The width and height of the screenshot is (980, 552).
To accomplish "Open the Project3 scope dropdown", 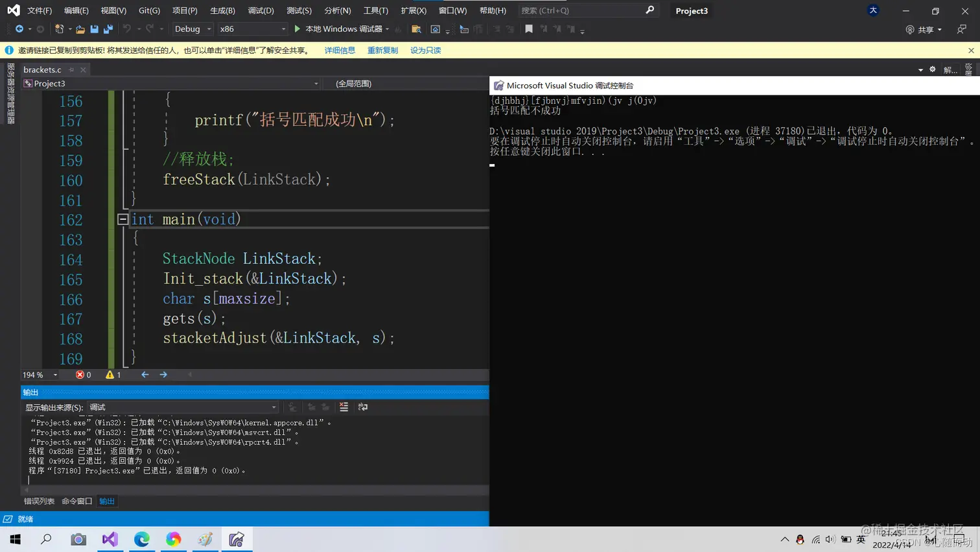I will pyautogui.click(x=171, y=84).
